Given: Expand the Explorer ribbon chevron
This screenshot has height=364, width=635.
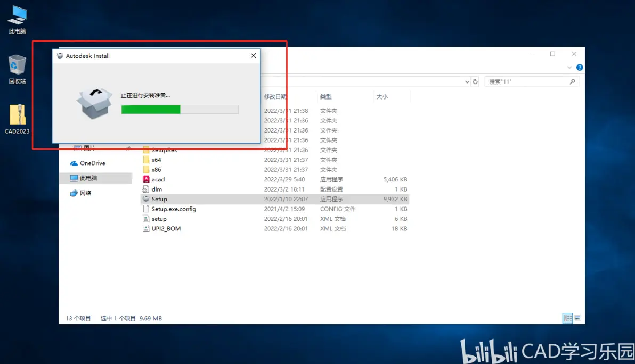Looking at the screenshot, I should 569,68.
